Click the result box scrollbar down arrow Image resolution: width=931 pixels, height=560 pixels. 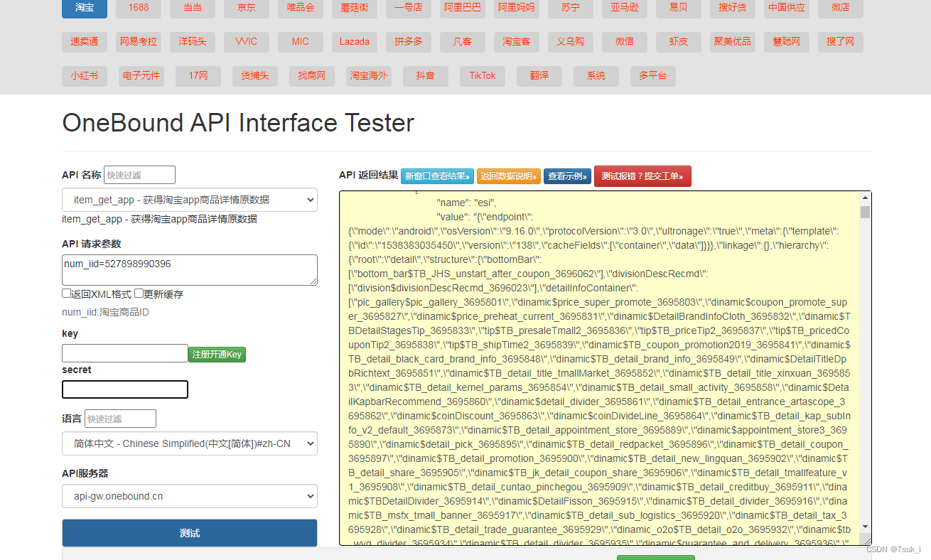(x=865, y=527)
